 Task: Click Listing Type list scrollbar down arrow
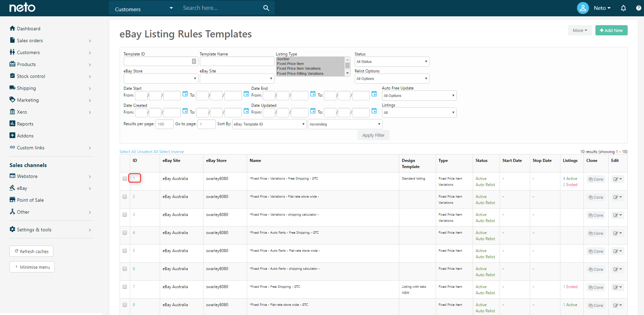point(347,73)
